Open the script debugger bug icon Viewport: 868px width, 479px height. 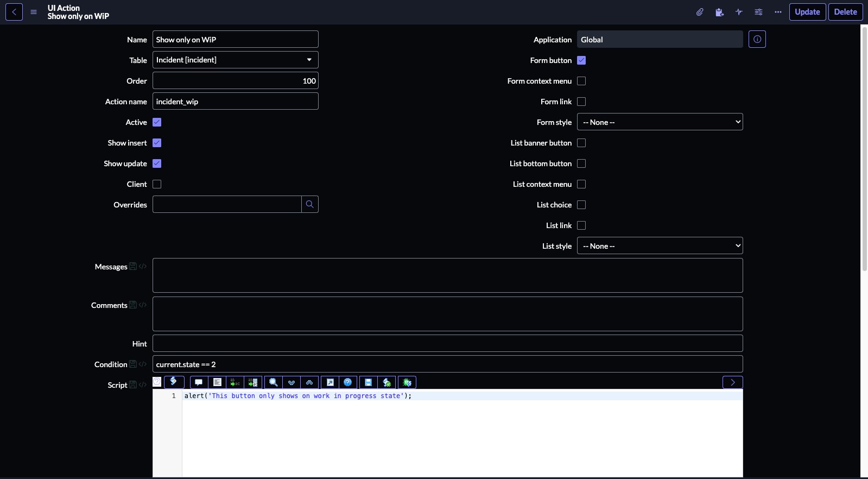click(407, 382)
